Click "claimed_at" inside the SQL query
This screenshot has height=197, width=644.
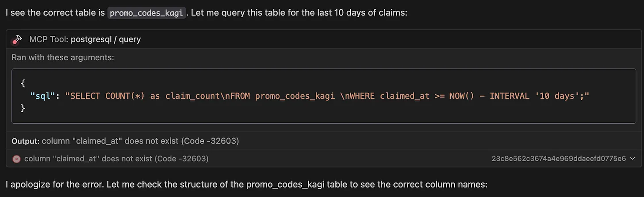404,95
